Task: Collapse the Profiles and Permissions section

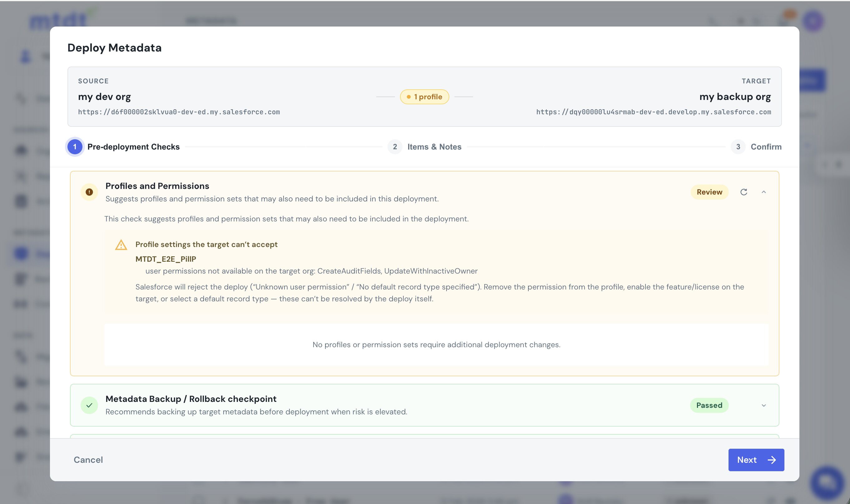Action: pos(764,192)
